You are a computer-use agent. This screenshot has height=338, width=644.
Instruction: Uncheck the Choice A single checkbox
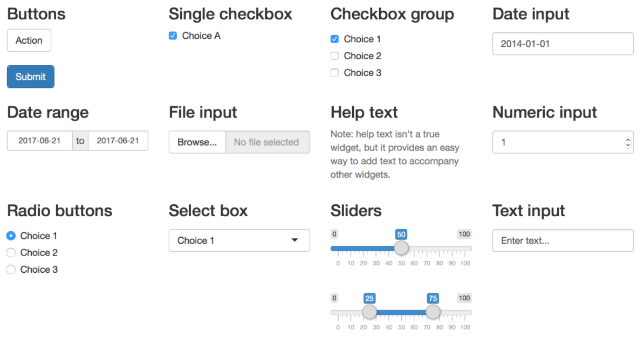click(173, 36)
